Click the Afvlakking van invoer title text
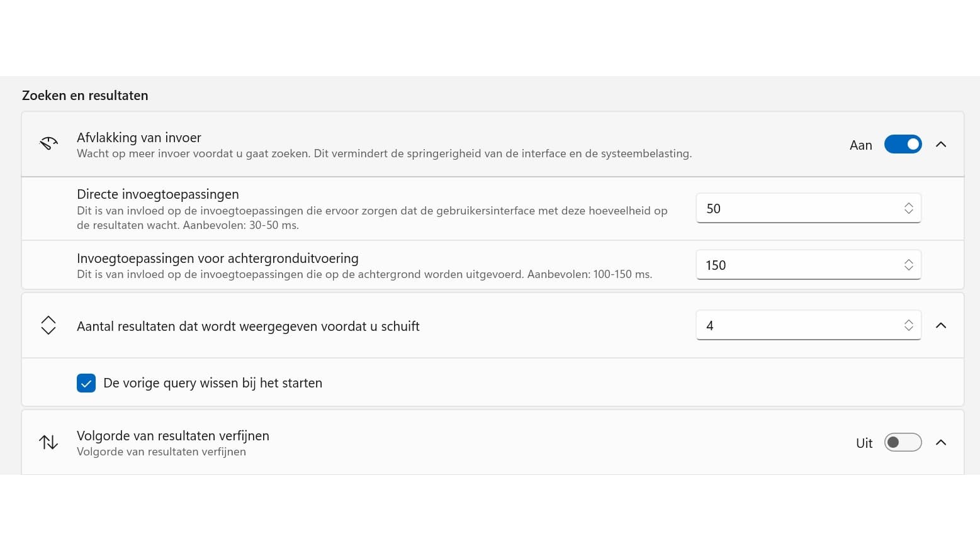The height and width of the screenshot is (551, 980). click(x=139, y=138)
